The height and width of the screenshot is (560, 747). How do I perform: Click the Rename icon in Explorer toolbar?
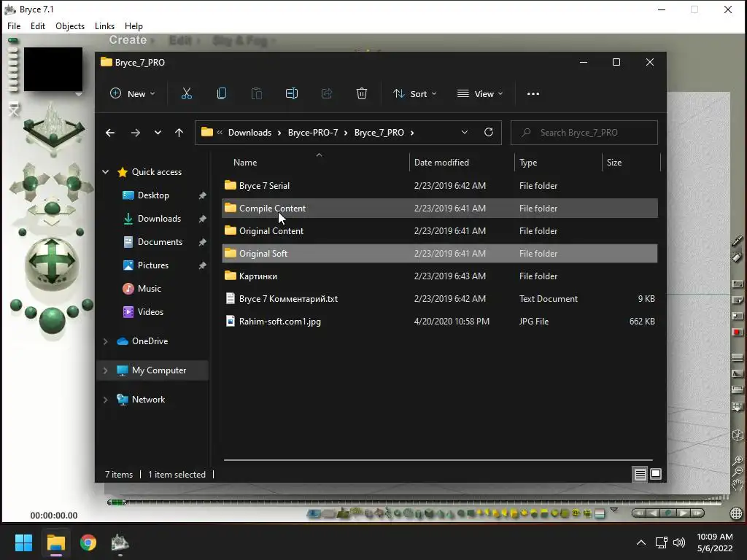pyautogui.click(x=292, y=94)
